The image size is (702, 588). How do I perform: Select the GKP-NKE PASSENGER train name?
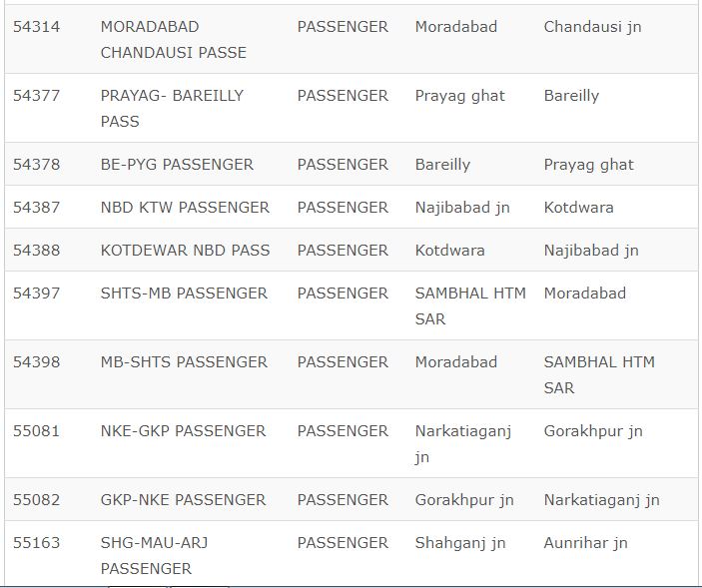183,500
